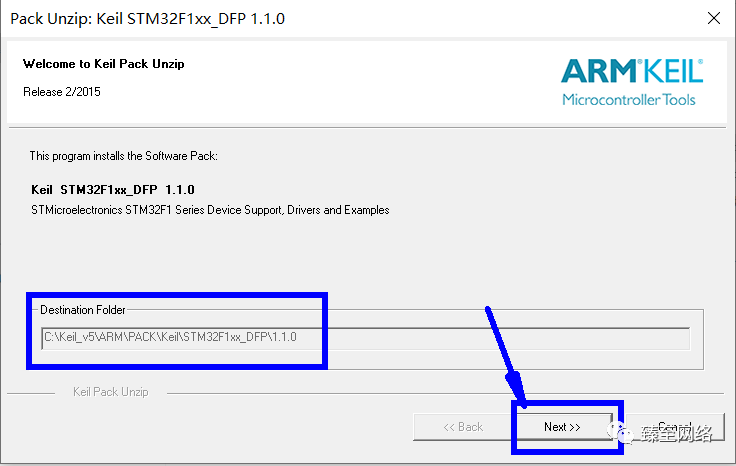736x466 pixels.
Task: Click the ARM KEIL Microcontroller Tools logo
Action: tap(632, 82)
